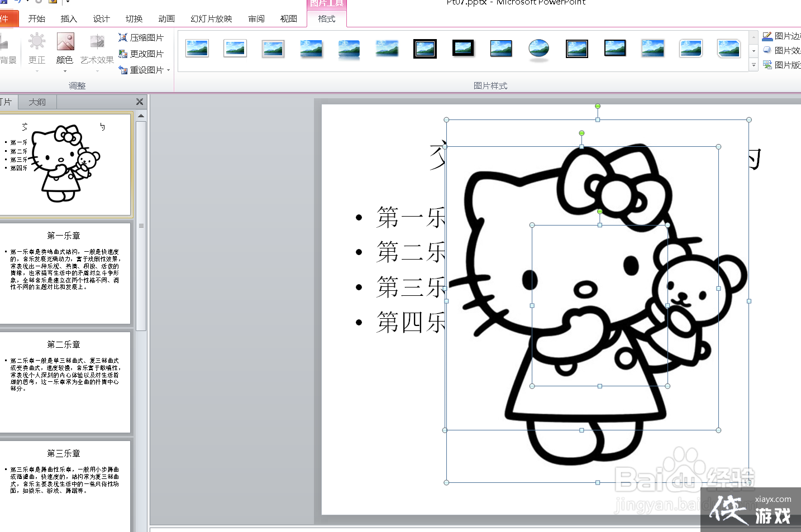Apply the Double Frame Black picture style
This screenshot has height=532, width=801.
coord(425,49)
